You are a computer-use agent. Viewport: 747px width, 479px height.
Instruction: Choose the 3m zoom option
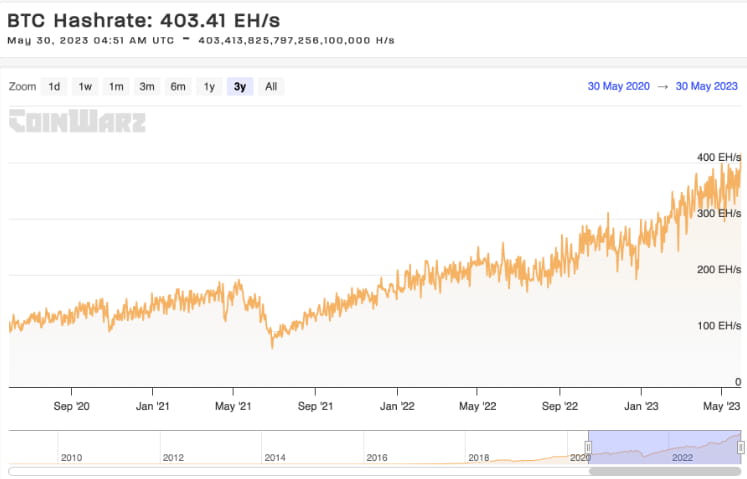tap(147, 87)
